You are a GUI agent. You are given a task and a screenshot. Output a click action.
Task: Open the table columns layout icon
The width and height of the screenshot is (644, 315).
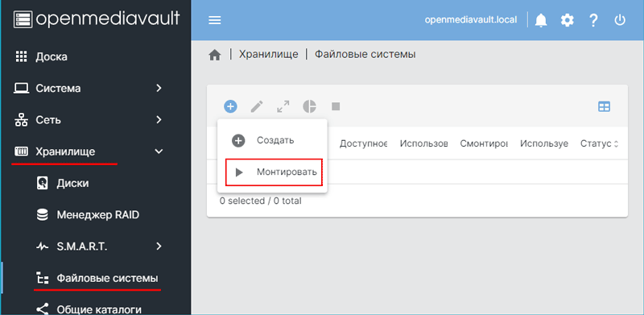pos(604,107)
